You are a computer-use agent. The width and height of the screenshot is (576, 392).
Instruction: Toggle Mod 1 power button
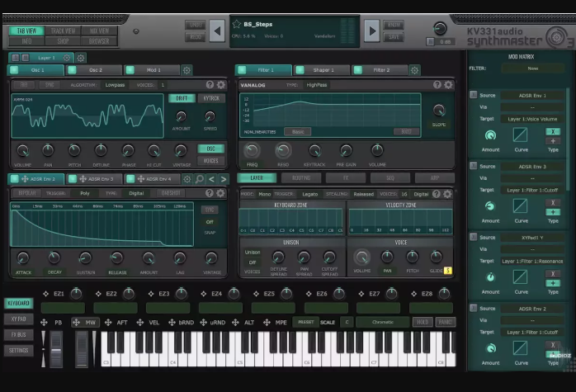(x=130, y=70)
